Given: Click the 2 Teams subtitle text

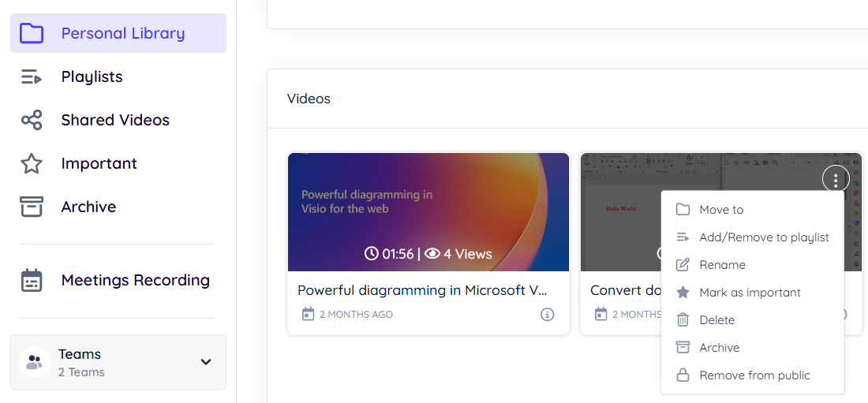Looking at the screenshot, I should tap(81, 372).
